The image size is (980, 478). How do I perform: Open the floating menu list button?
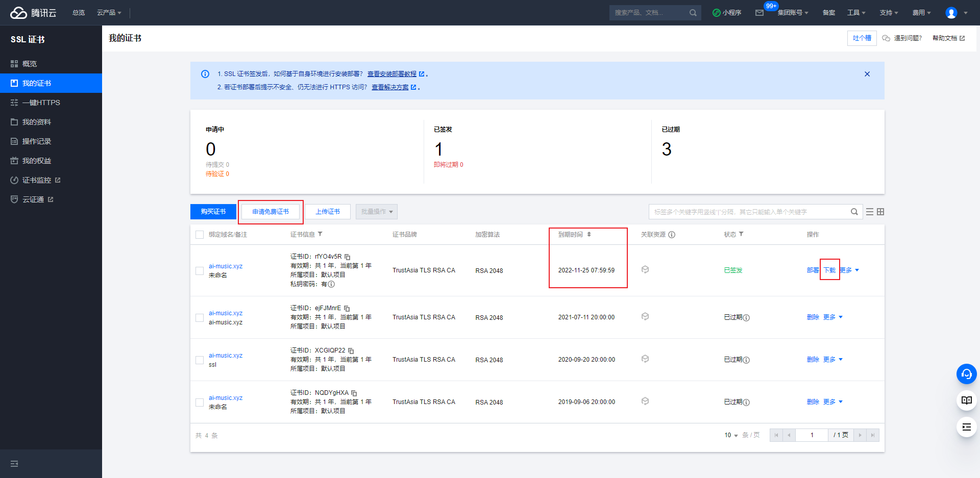point(967,427)
